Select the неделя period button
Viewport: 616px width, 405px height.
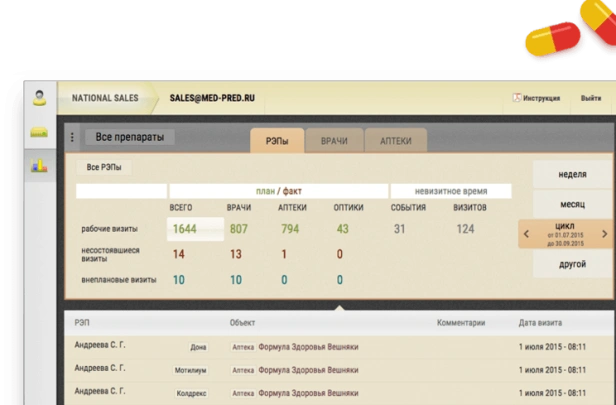[571, 174]
